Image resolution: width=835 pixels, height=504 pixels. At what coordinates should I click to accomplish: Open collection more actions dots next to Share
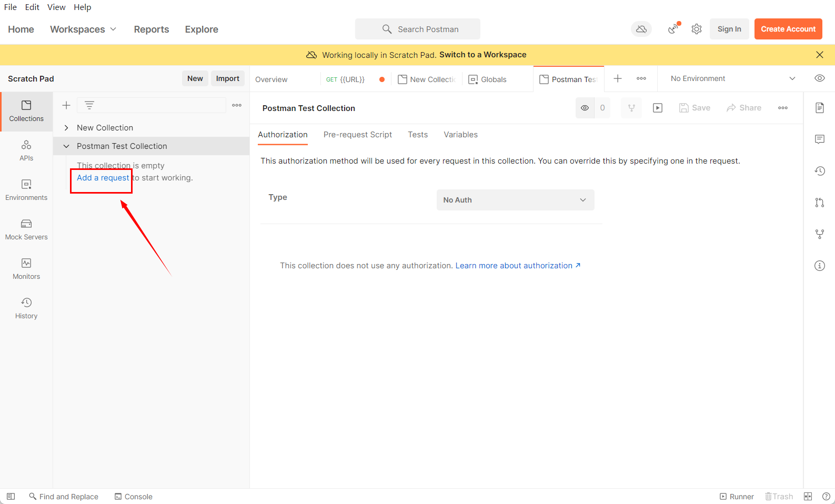tap(783, 108)
